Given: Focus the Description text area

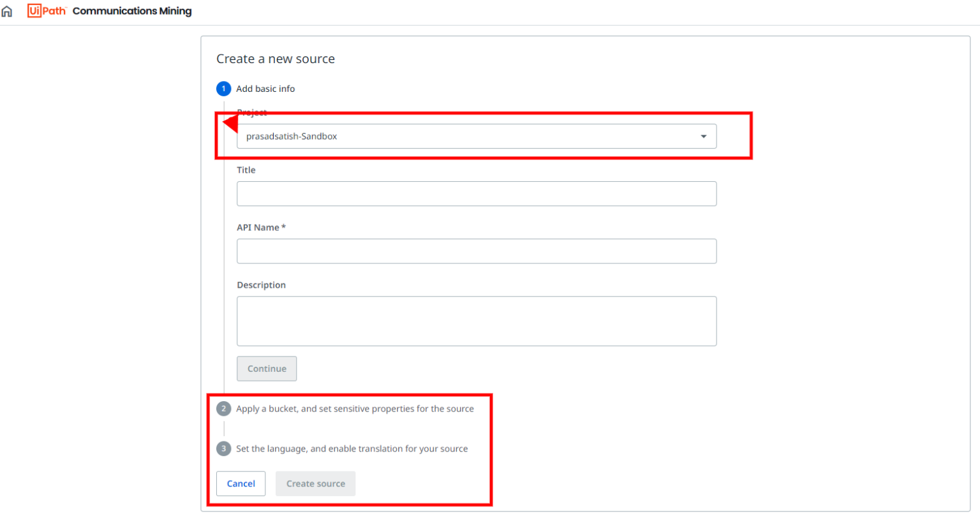Looking at the screenshot, I should [x=476, y=321].
